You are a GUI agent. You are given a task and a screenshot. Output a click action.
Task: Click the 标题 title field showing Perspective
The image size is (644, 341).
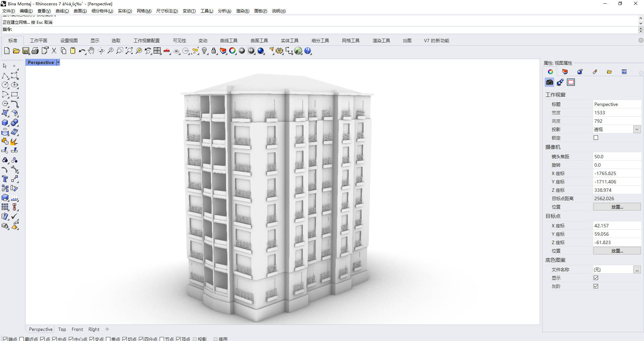617,104
